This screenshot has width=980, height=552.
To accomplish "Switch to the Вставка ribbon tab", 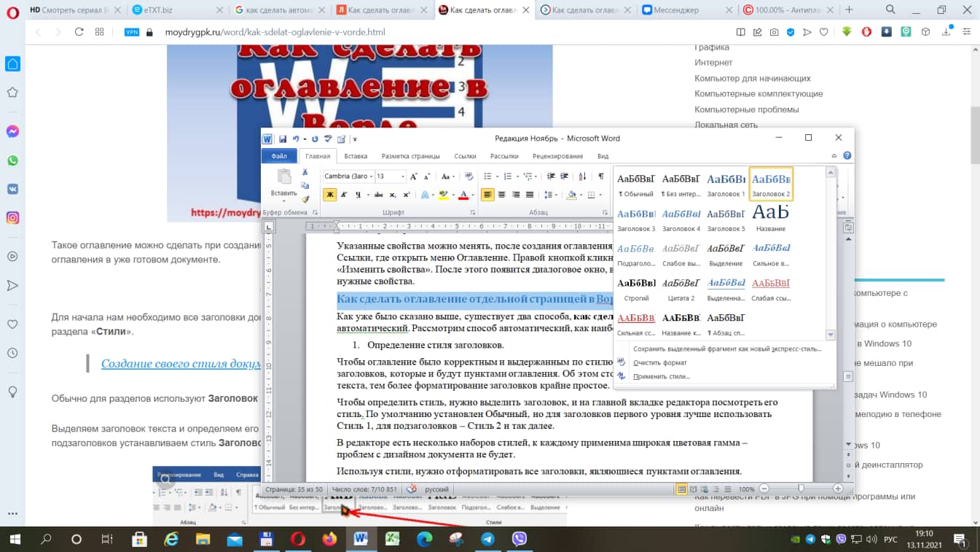I will click(356, 156).
